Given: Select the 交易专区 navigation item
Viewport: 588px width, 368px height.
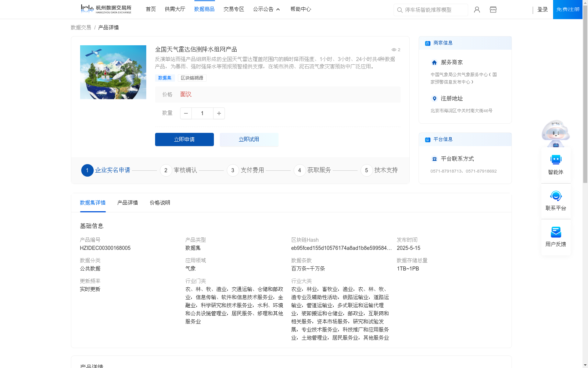Looking at the screenshot, I should tap(234, 9).
